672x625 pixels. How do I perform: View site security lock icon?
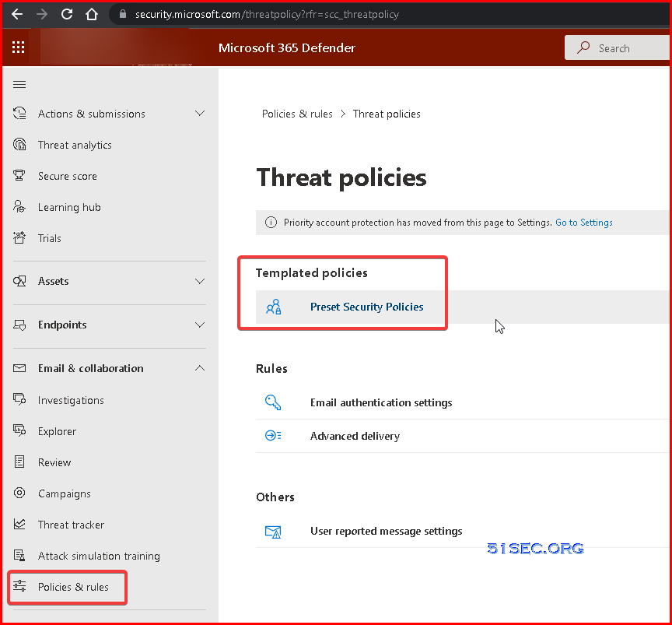coord(123,14)
